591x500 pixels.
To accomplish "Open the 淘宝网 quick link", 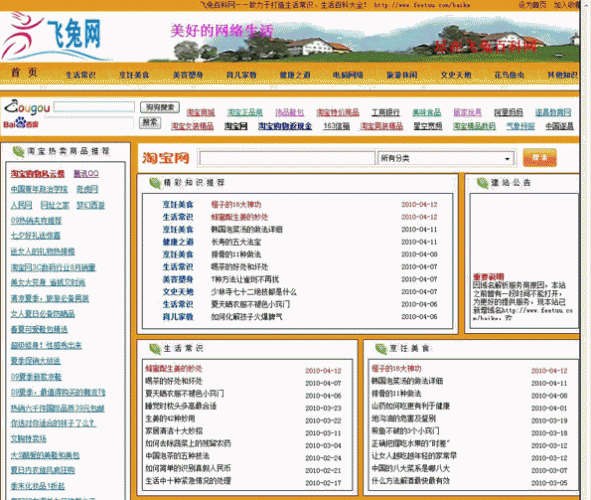I will coord(236,126).
